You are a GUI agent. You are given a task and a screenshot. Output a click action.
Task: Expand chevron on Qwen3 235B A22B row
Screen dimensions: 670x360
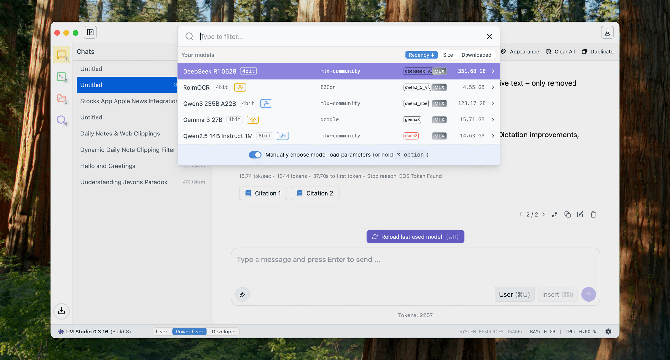[x=493, y=103]
